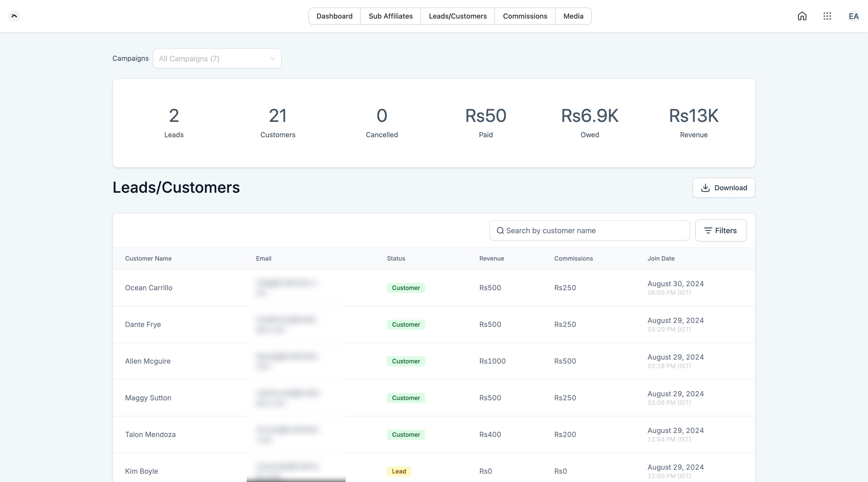Click the campaigns dropdown chevron arrow
Screen dimensions: 868x482
point(272,59)
